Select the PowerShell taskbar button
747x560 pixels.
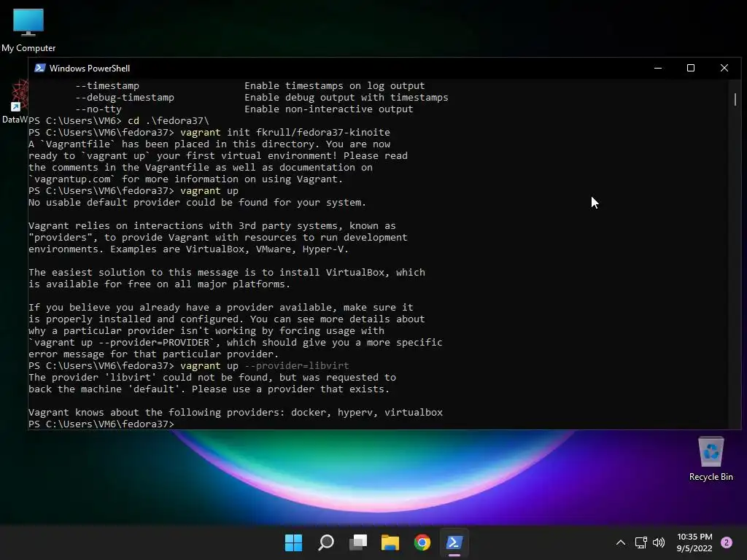(454, 542)
